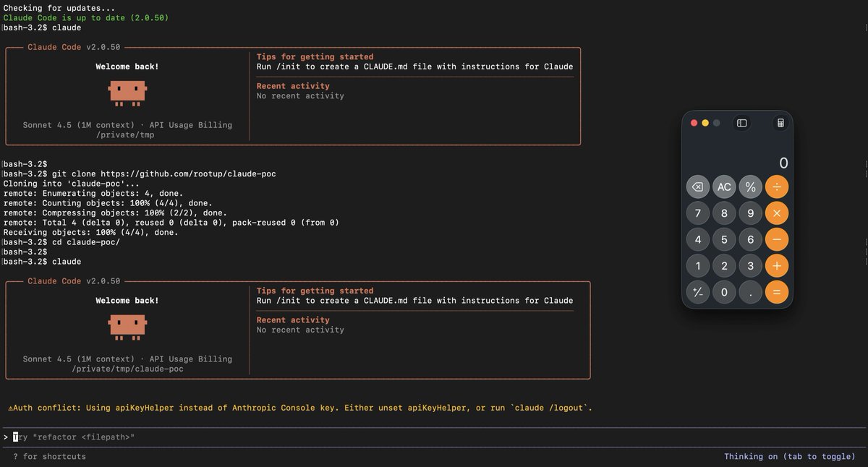Click the 'cd claude-poc/' command line
This screenshot has height=467, width=868.
(x=61, y=242)
